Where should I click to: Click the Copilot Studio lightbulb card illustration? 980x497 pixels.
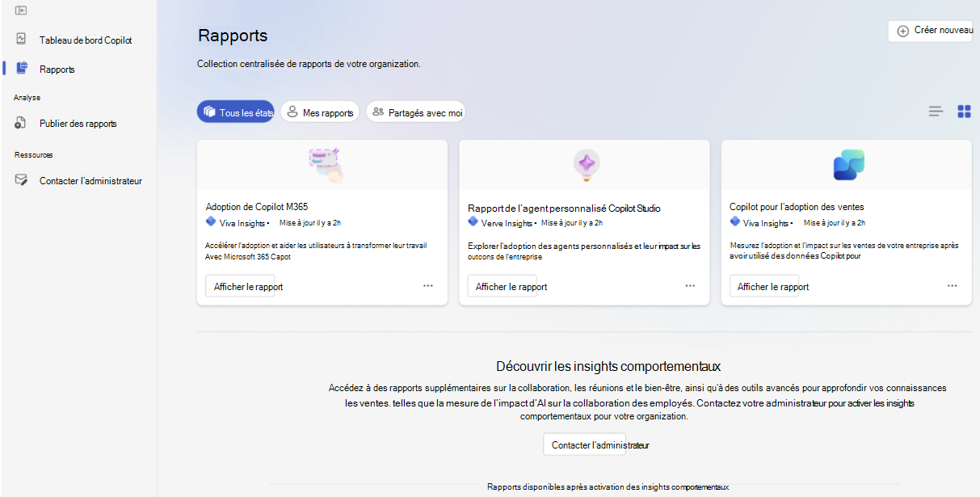pyautogui.click(x=587, y=164)
